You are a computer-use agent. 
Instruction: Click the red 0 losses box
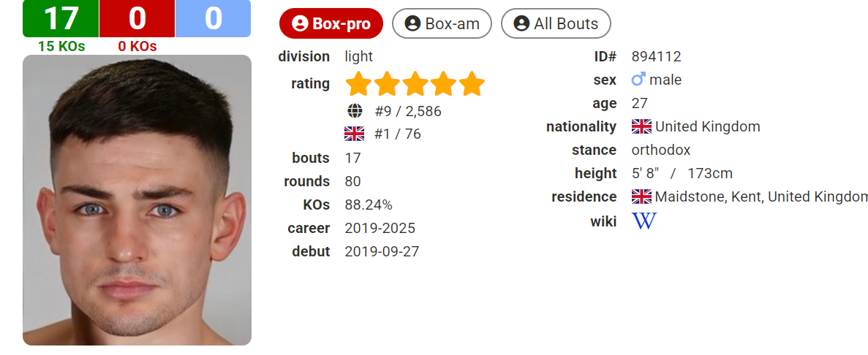[137, 18]
